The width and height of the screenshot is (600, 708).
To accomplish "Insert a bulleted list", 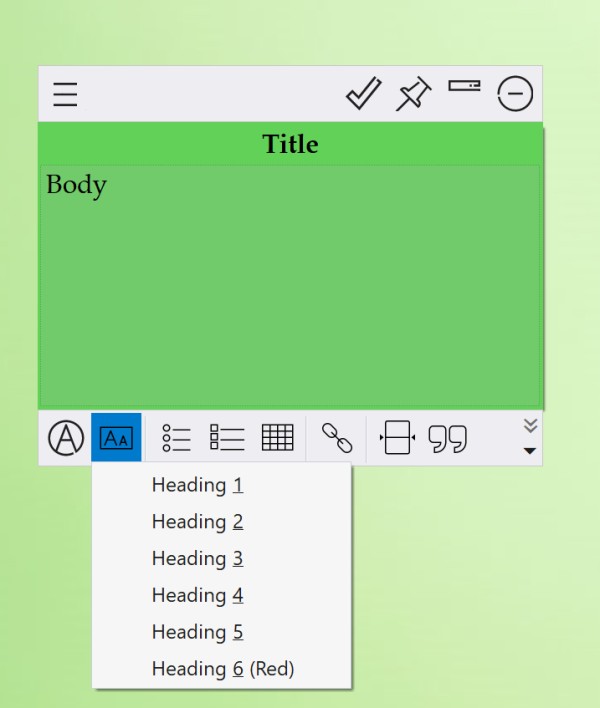I will coord(176,438).
